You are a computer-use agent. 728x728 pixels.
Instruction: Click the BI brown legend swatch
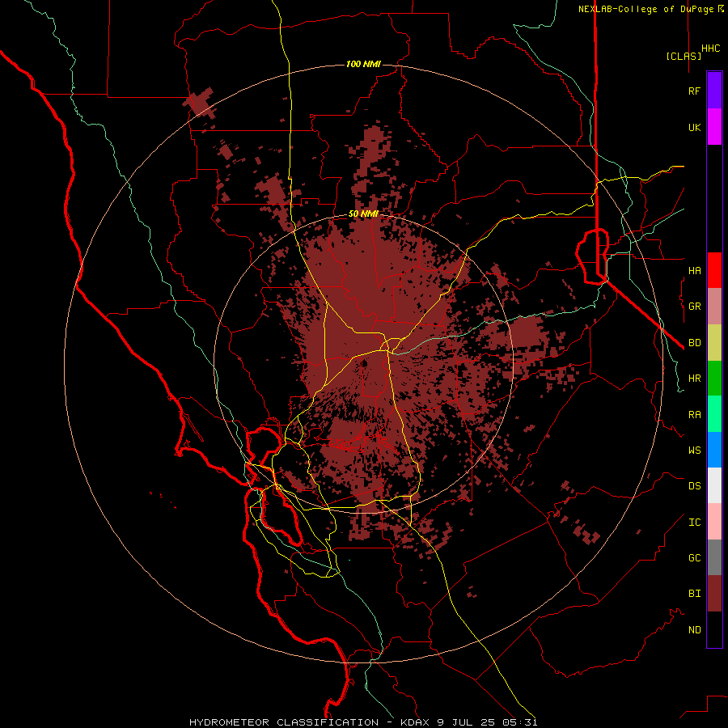pos(714,594)
